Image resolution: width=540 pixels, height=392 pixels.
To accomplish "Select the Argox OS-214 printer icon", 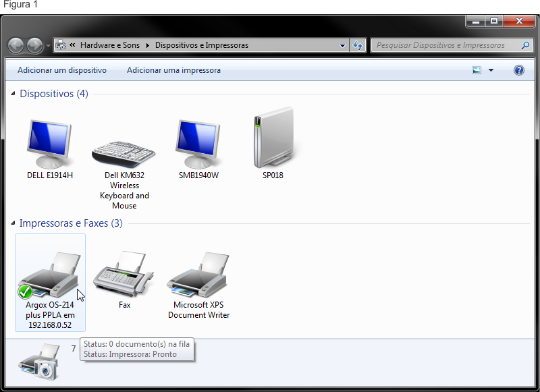I will 49,275.
